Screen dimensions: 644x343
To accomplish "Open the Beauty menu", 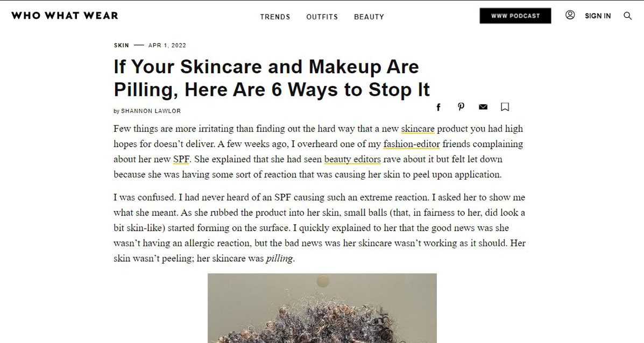I will [369, 17].
